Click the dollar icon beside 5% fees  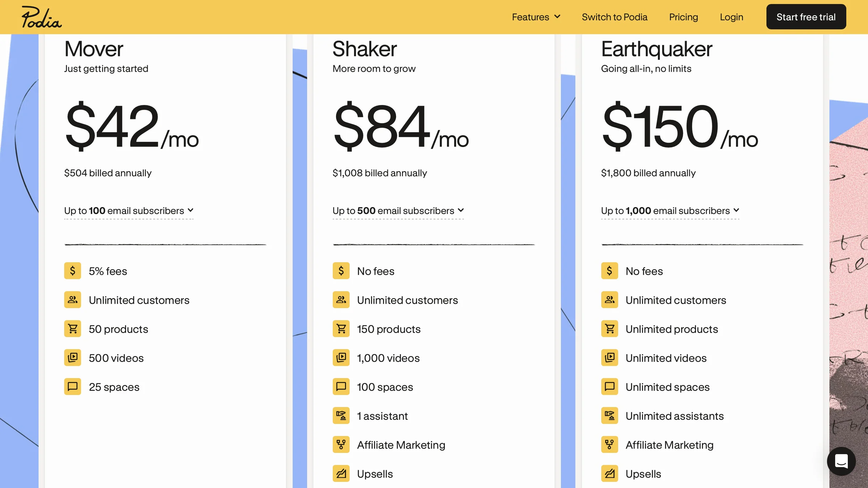(x=73, y=271)
